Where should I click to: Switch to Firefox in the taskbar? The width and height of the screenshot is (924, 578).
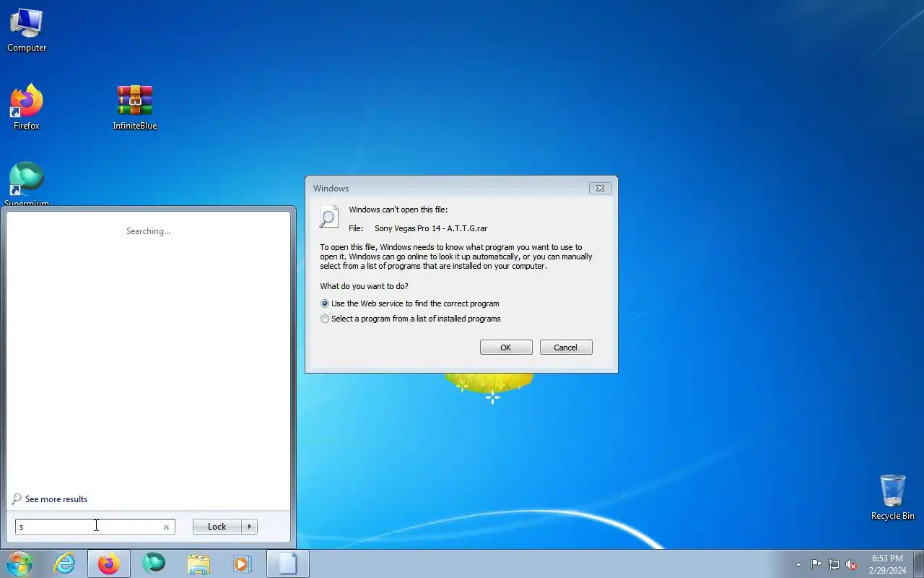tap(109, 564)
